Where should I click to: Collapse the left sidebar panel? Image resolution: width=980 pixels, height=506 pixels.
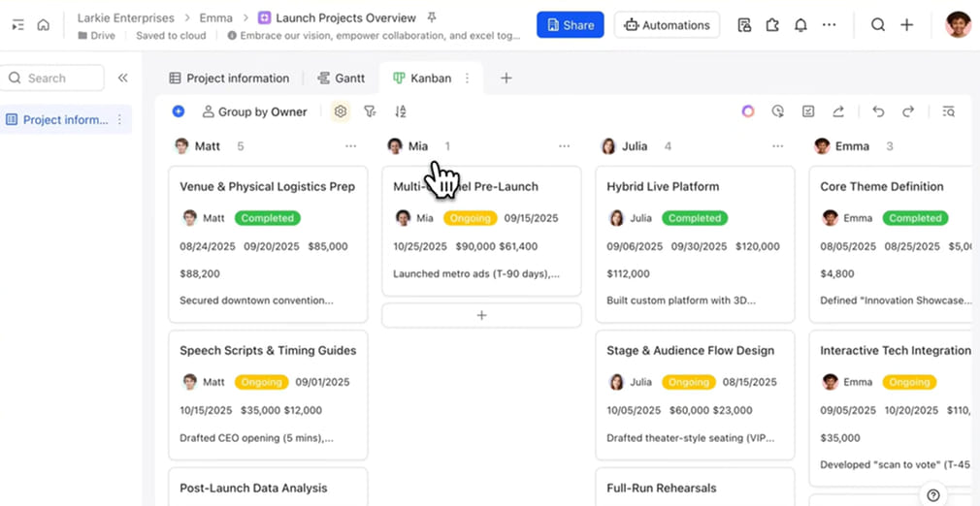(122, 79)
